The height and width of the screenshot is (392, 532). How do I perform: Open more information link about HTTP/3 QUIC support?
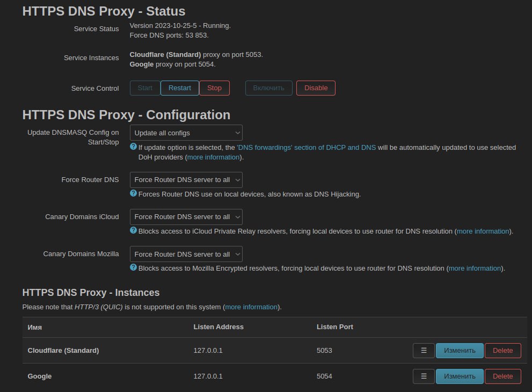click(x=251, y=307)
